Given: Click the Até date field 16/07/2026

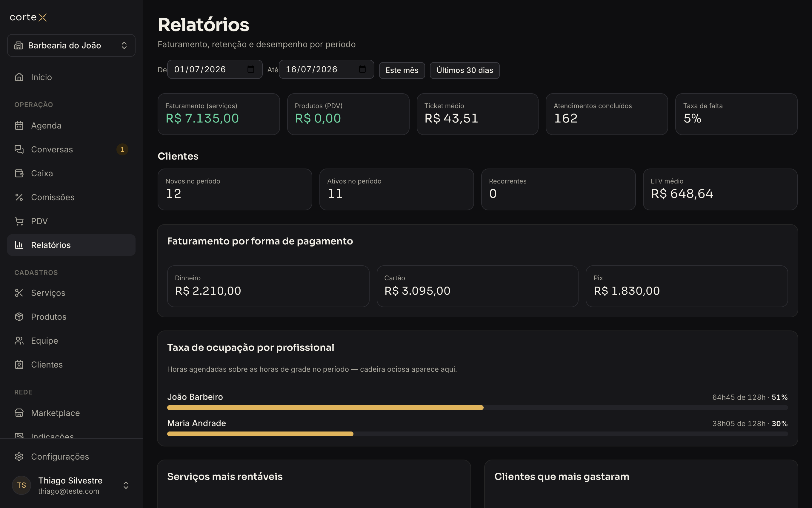Looking at the screenshot, I should click(326, 69).
